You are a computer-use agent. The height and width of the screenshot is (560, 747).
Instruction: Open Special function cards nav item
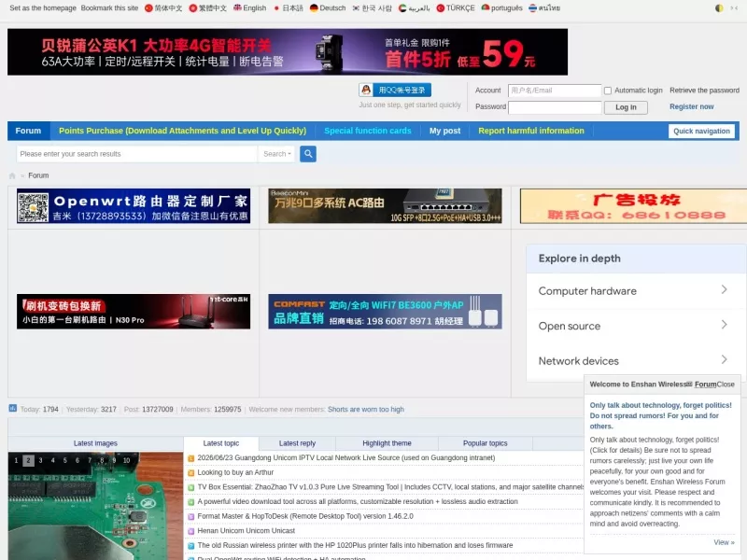(367, 131)
